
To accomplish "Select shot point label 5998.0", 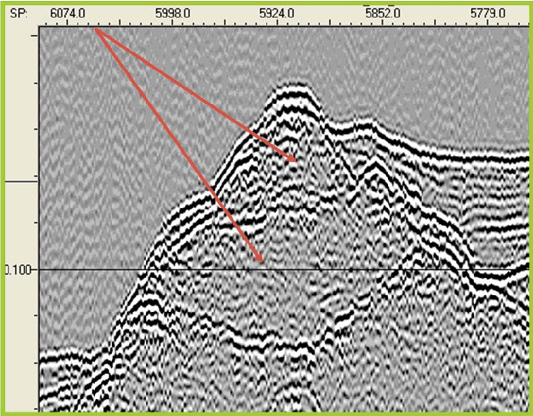I will click(x=173, y=14).
